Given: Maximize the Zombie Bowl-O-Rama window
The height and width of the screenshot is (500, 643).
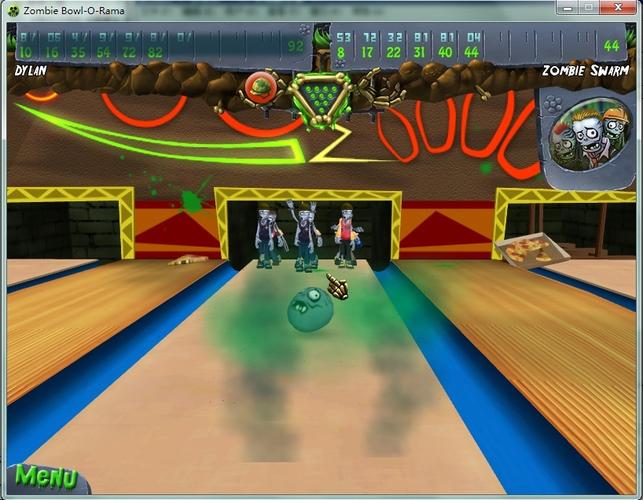Looking at the screenshot, I should pyautogui.click(x=589, y=8).
